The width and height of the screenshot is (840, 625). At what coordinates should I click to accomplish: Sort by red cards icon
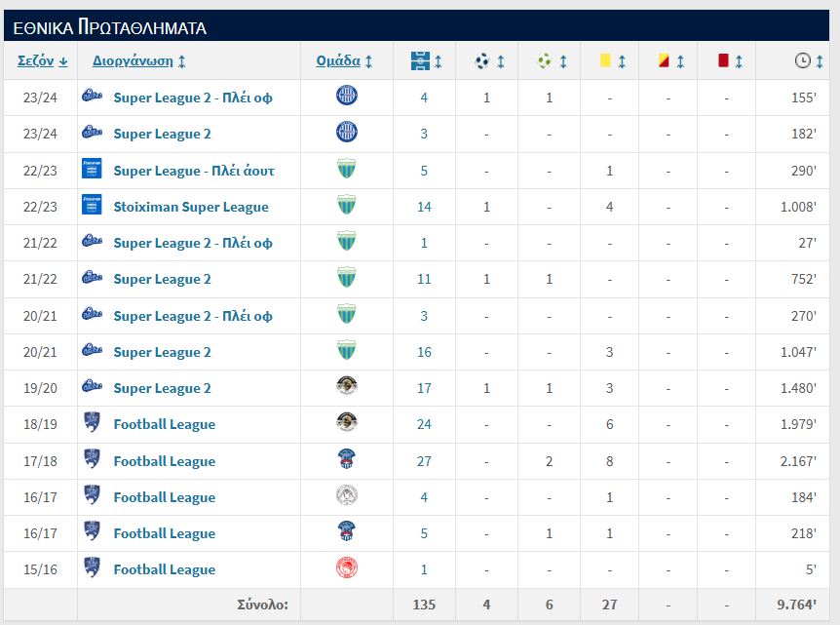(x=723, y=60)
